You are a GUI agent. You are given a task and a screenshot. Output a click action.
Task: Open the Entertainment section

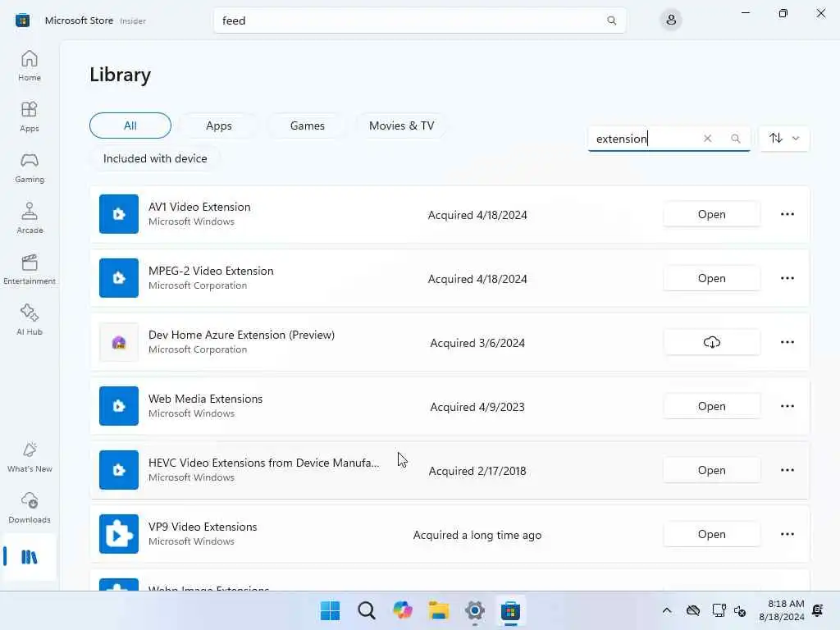click(x=30, y=269)
